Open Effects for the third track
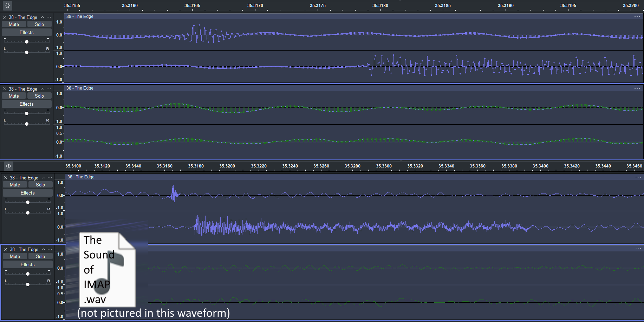This screenshot has width=644, height=322. click(x=27, y=192)
